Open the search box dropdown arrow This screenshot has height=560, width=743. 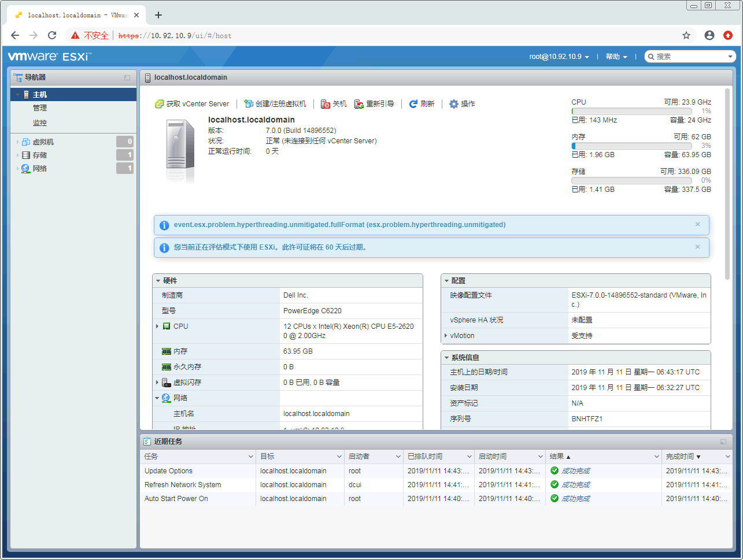[x=730, y=57]
